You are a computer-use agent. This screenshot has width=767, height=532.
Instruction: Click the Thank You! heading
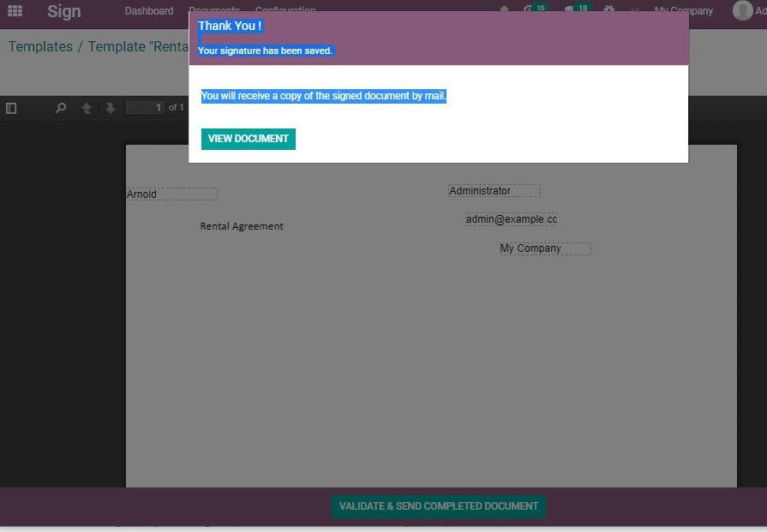click(x=230, y=26)
